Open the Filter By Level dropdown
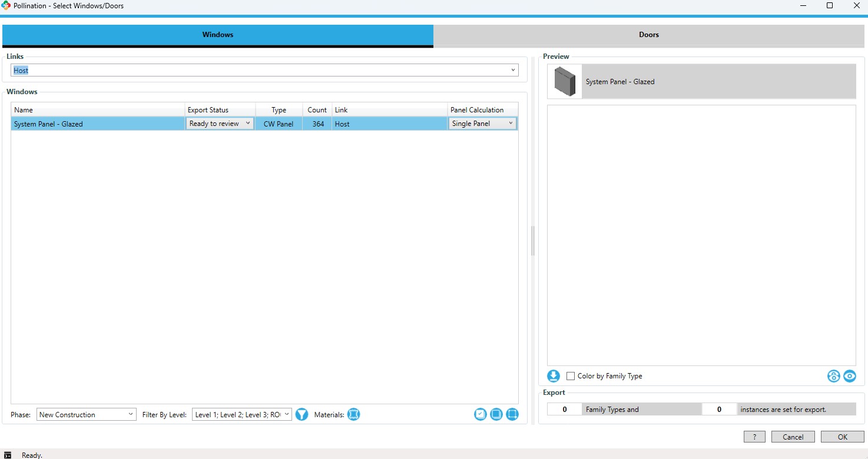This screenshot has width=868, height=459. click(x=241, y=414)
